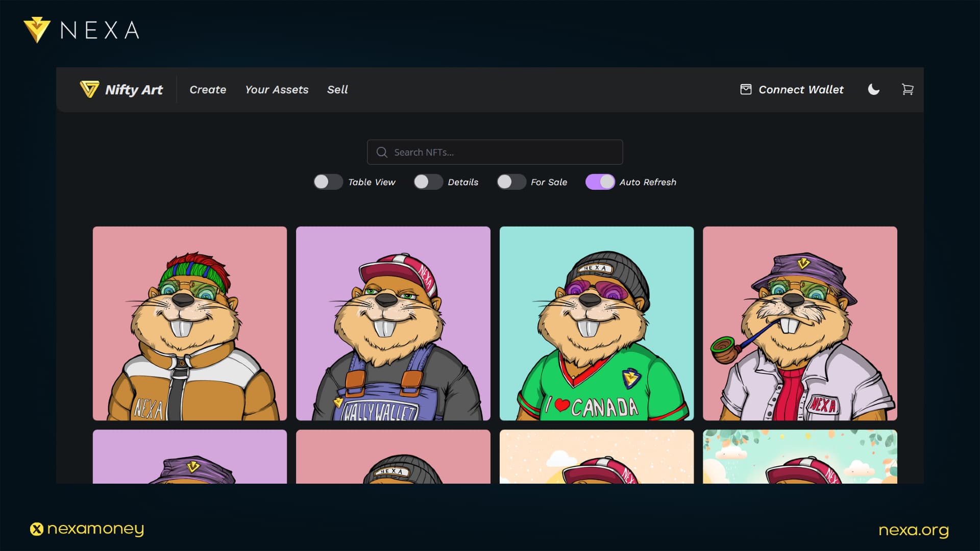The height and width of the screenshot is (551, 980).
Task: Focus the Search NFTs input field
Action: 495,152
